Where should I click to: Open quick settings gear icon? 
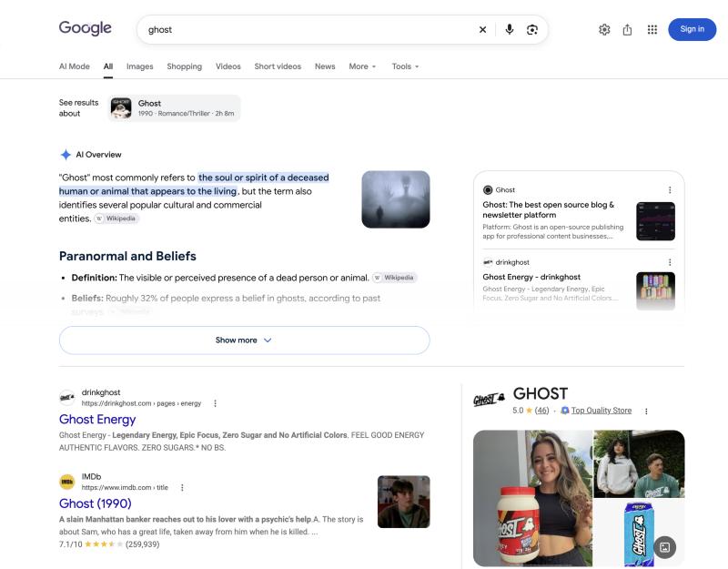[604, 30]
